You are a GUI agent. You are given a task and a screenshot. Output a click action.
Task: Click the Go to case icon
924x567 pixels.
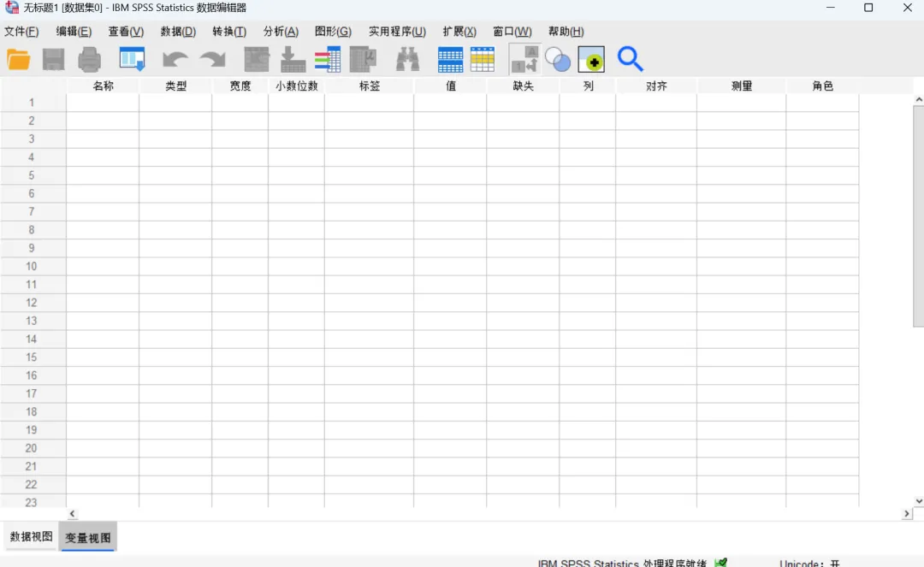point(257,60)
